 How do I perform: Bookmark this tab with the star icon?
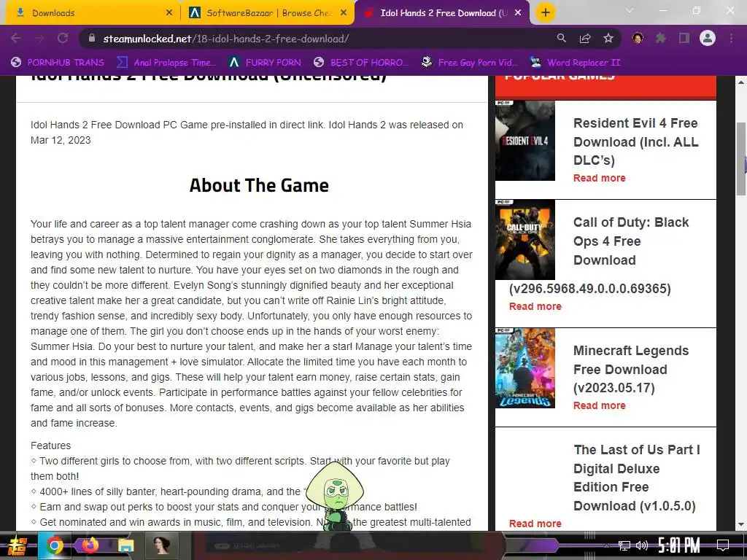pyautogui.click(x=608, y=38)
